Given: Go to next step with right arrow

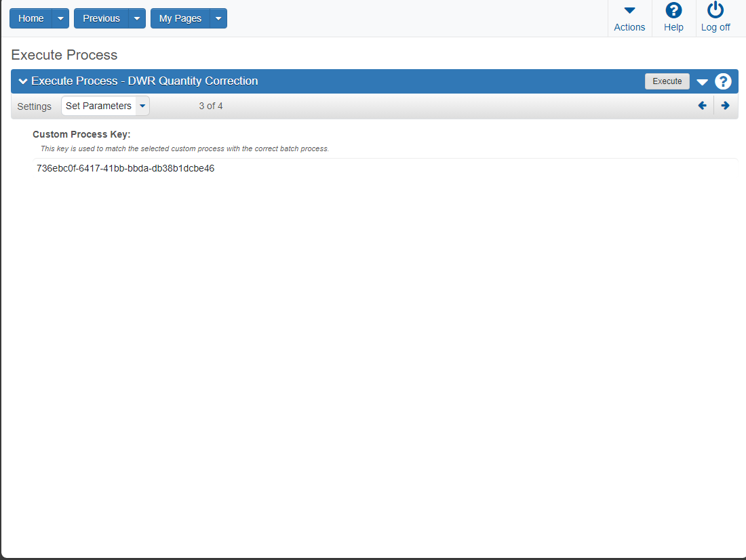Looking at the screenshot, I should 725,106.
